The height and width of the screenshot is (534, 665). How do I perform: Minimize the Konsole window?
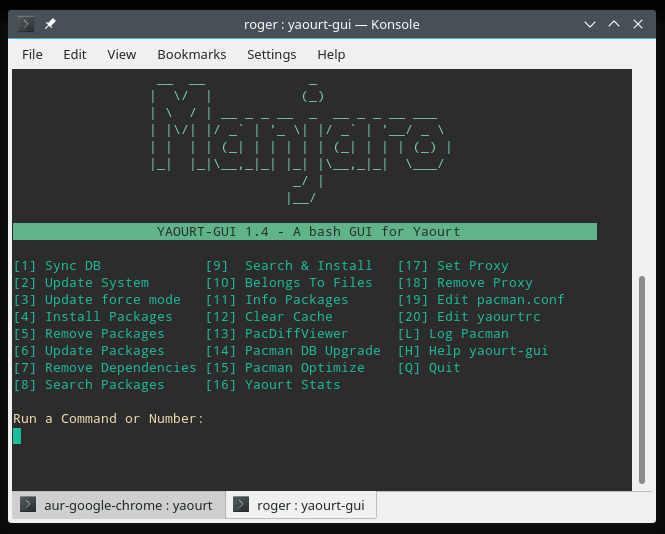coord(591,24)
